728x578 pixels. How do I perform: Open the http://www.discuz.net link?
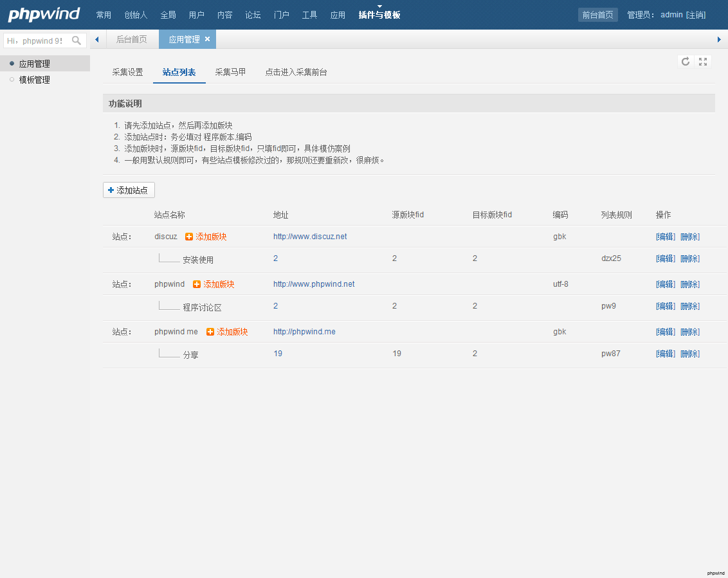[310, 237]
